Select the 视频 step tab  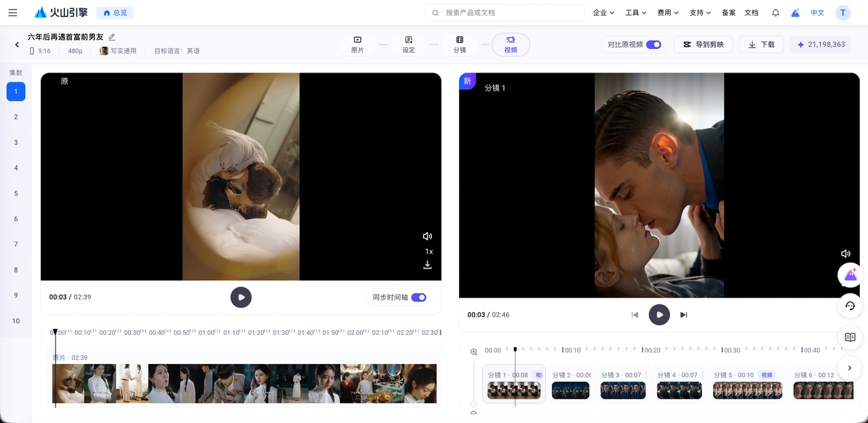tap(511, 45)
